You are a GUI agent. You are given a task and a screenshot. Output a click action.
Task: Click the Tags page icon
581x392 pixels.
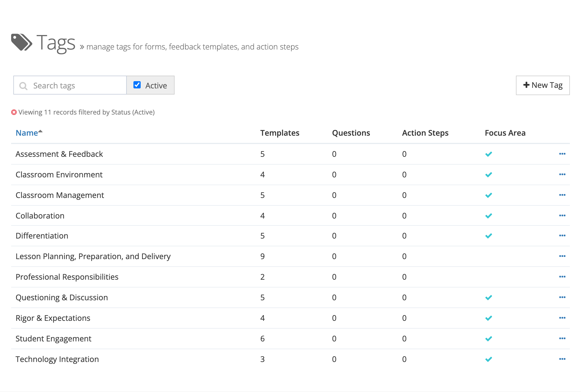22,42
